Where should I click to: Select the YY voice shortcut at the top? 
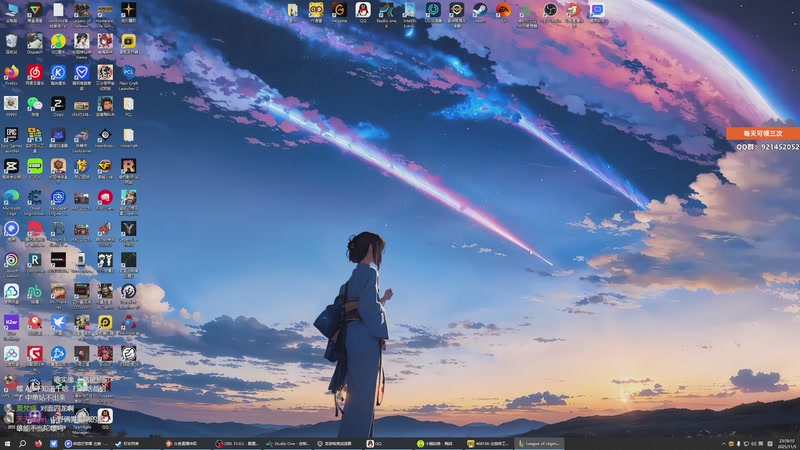pos(316,12)
